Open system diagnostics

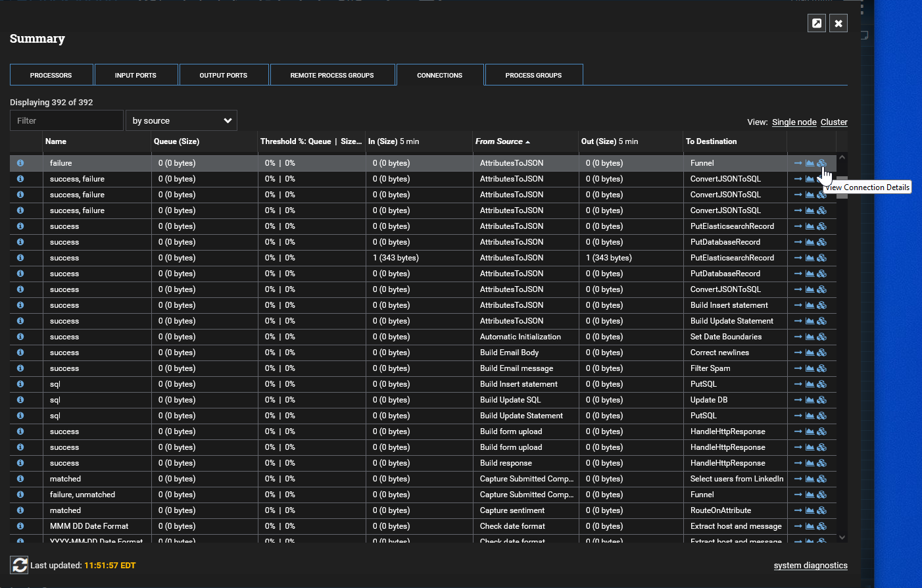click(x=811, y=566)
